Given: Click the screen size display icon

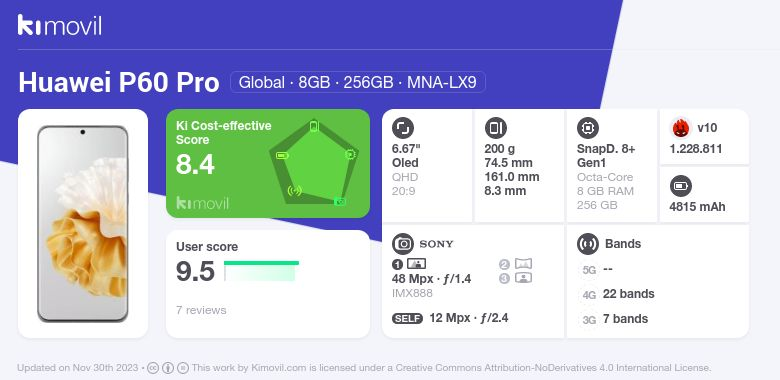Looking at the screenshot, I should click(x=403, y=128).
